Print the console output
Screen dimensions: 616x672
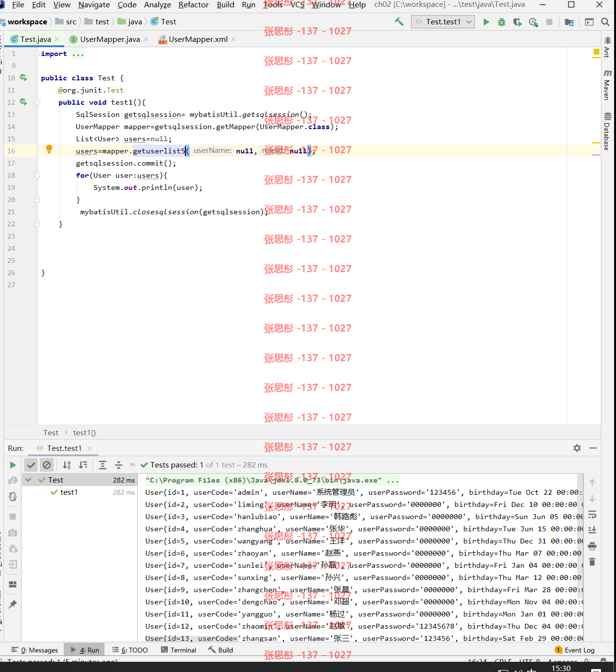[592, 546]
